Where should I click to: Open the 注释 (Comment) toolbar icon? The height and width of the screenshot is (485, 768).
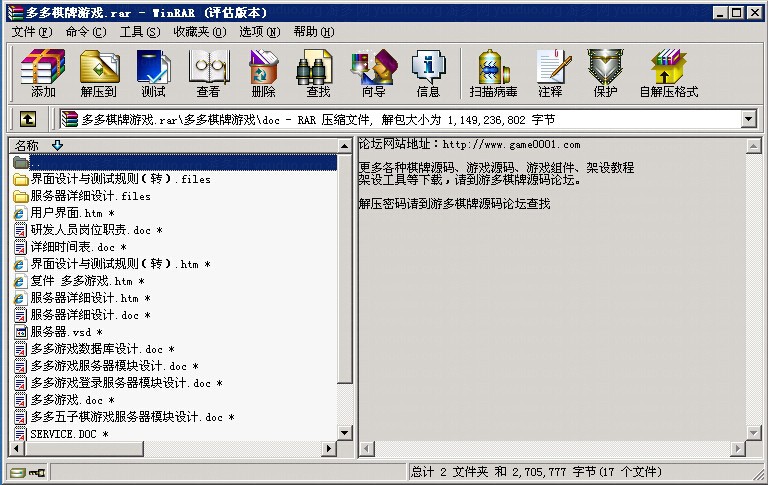coord(550,72)
